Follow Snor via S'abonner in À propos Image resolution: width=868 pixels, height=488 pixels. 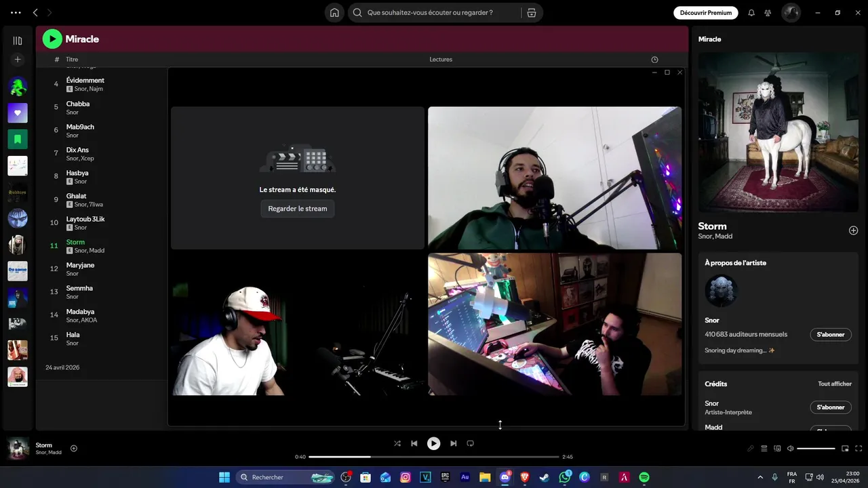point(831,334)
